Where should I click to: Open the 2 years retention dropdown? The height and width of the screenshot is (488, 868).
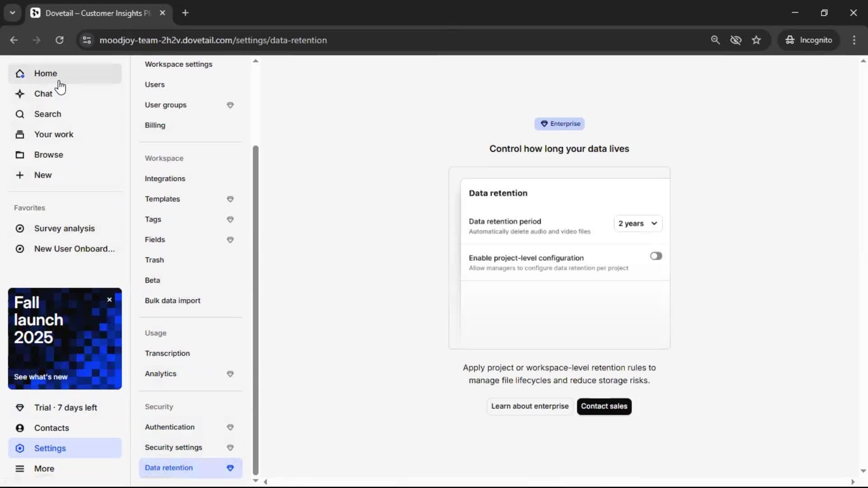pyautogui.click(x=638, y=224)
